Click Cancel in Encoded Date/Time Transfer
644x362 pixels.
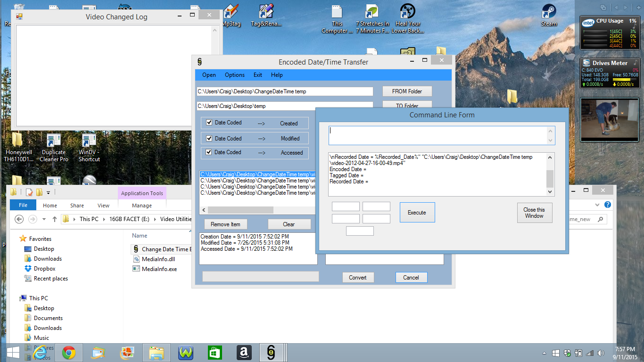click(x=411, y=278)
